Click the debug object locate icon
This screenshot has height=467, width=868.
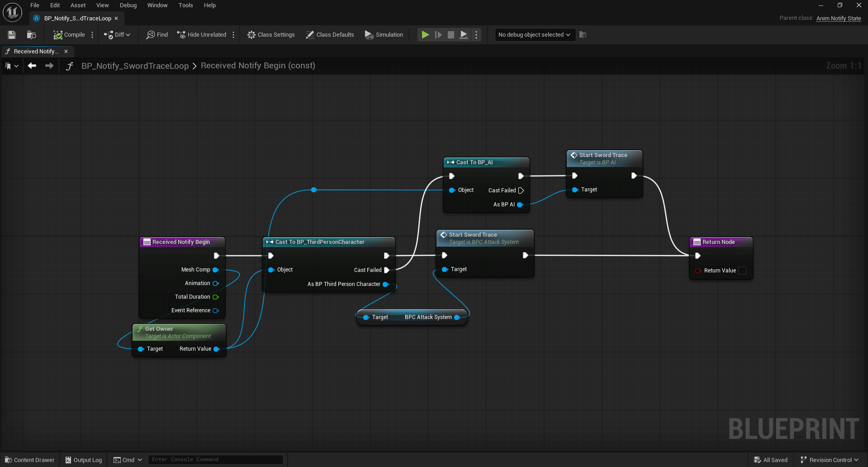[583, 35]
